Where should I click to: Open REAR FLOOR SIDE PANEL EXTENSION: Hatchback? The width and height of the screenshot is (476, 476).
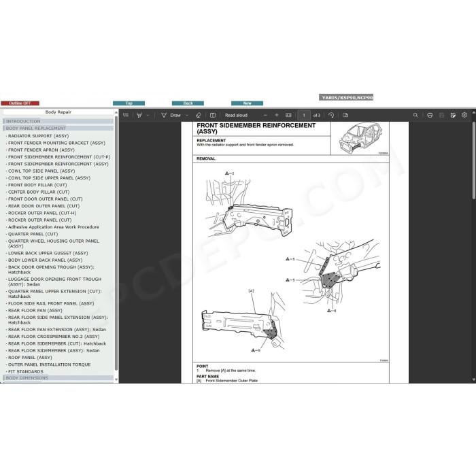58,320
